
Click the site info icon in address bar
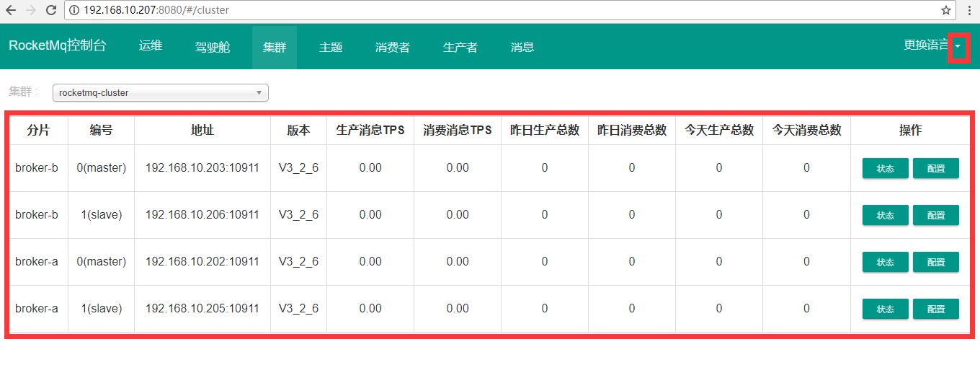click(x=74, y=11)
